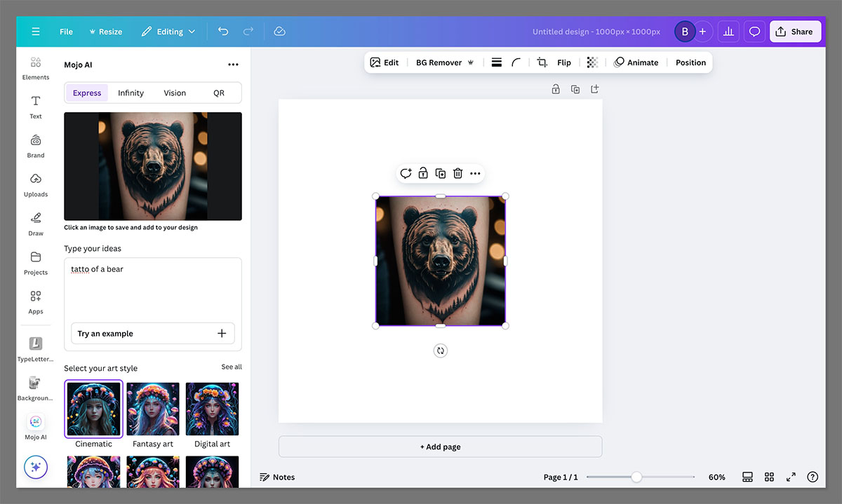Viewport: 842px width, 504px height.
Task: Switch to the Vision tab
Action: [174, 92]
